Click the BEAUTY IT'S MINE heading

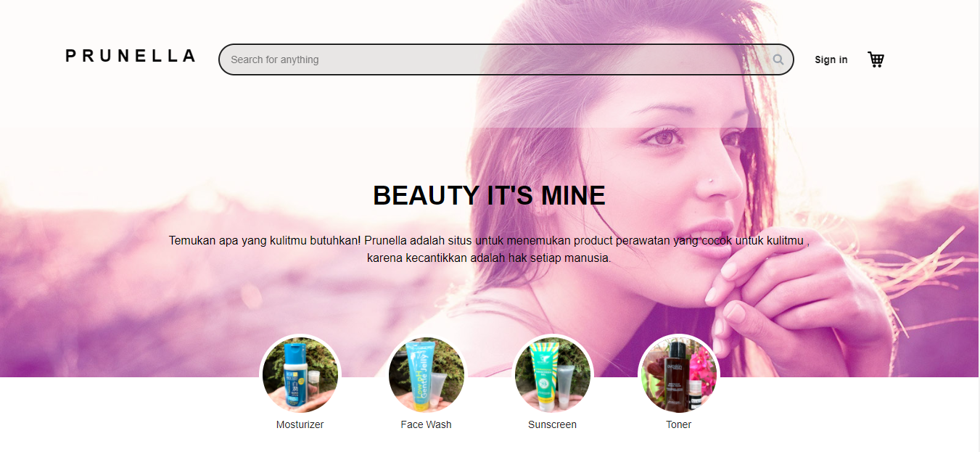(489, 194)
